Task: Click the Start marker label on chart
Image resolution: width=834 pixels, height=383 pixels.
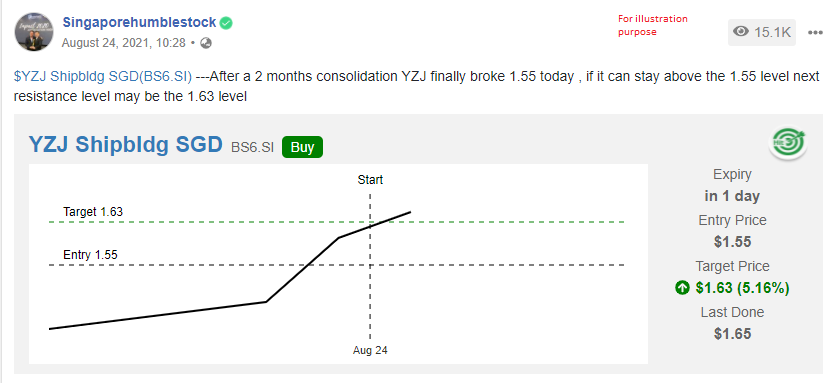Action: [370, 180]
